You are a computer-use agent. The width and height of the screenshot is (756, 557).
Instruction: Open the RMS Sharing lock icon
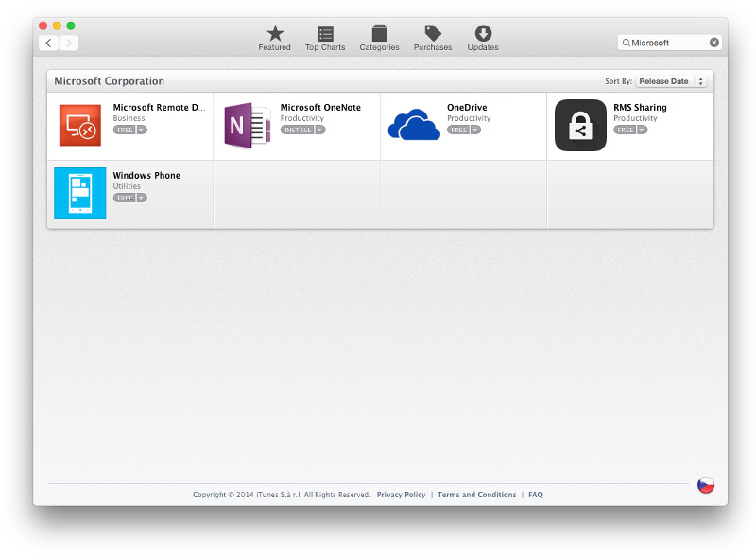point(580,125)
